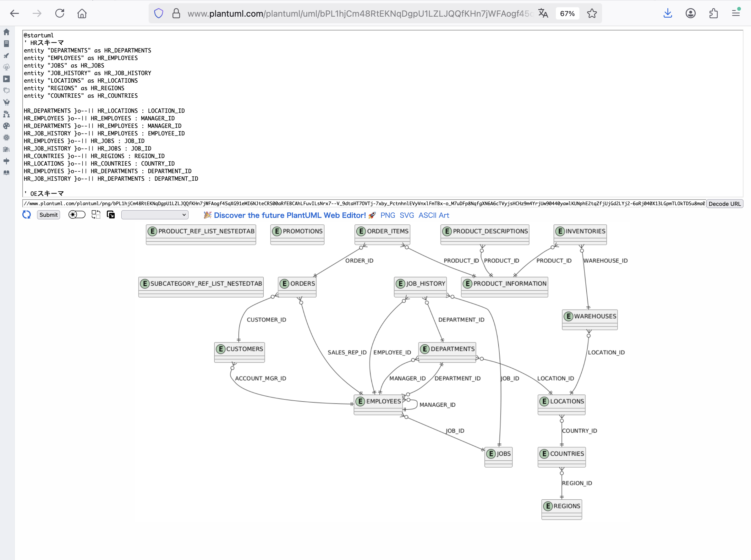Screen dimensions: 751x560
Task: Click the rotate diagram layout icon
Action: click(96, 215)
